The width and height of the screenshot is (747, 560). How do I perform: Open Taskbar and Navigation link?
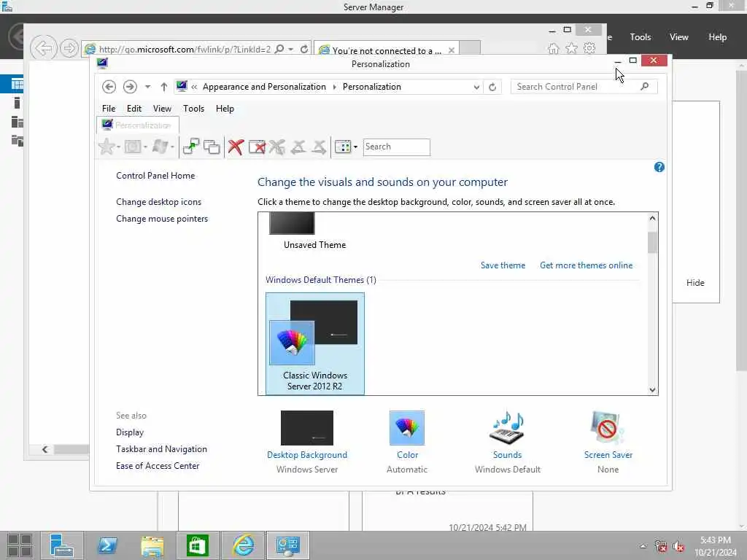click(x=161, y=449)
